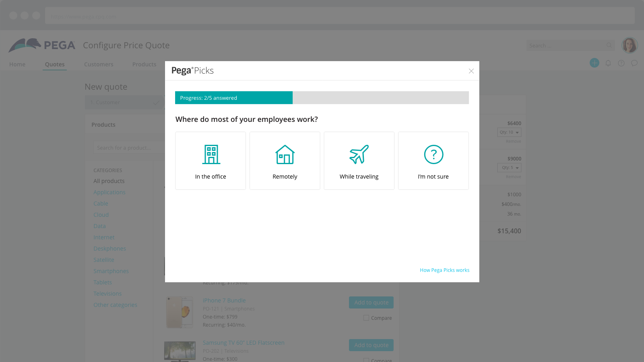Add Samsung TV to quote
This screenshot has width=644, height=362.
[x=371, y=345]
